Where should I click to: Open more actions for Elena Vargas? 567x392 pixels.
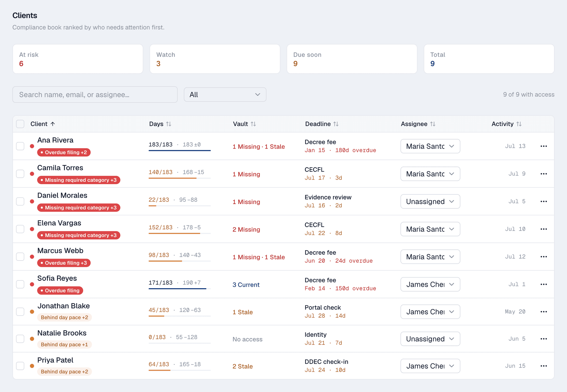[x=543, y=229]
